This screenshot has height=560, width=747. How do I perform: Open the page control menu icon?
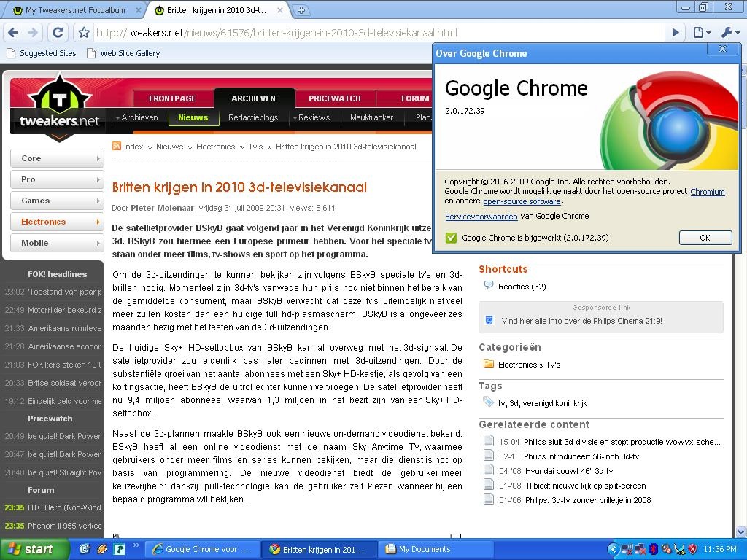tap(702, 32)
